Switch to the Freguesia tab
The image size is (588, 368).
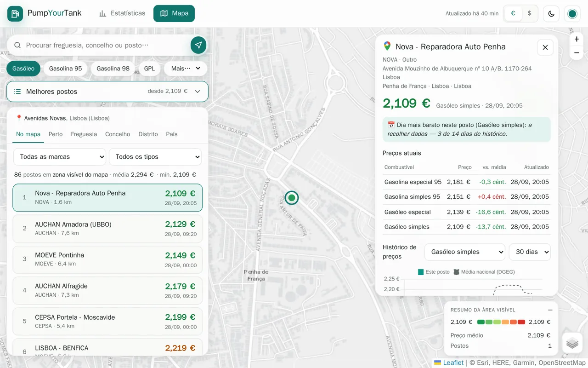click(84, 134)
